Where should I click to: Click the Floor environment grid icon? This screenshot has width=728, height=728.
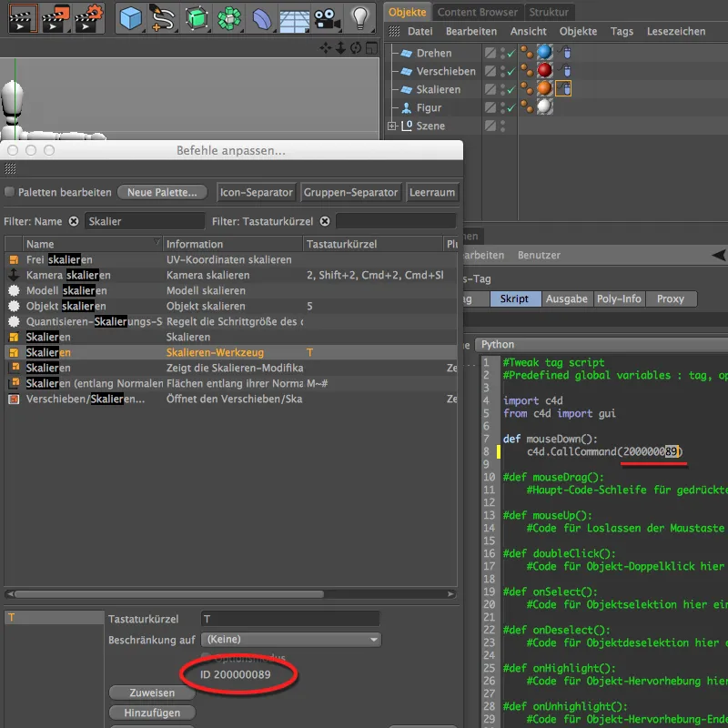(294, 20)
